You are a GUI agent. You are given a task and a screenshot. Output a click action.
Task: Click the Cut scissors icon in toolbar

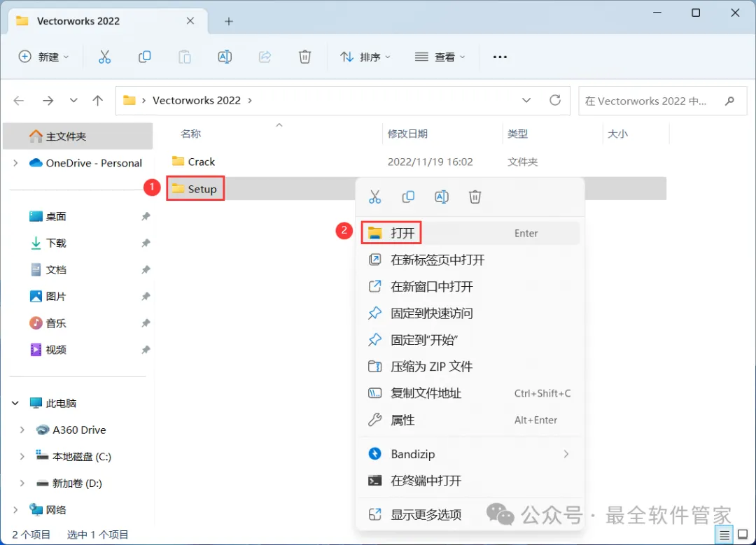104,57
